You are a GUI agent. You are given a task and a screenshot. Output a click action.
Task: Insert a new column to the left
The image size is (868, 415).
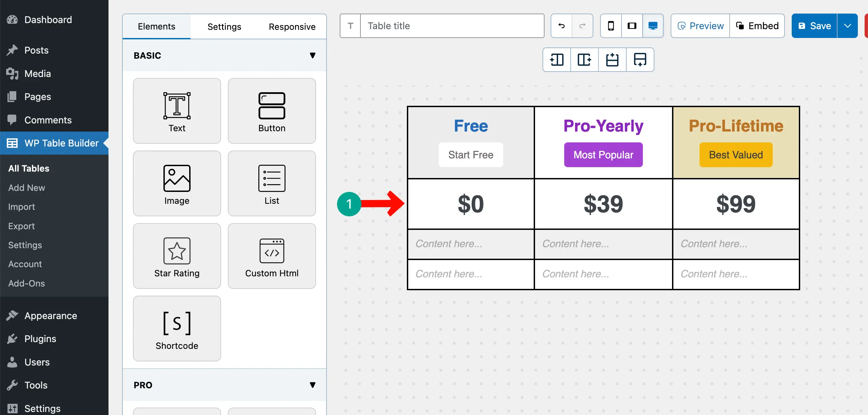click(556, 59)
